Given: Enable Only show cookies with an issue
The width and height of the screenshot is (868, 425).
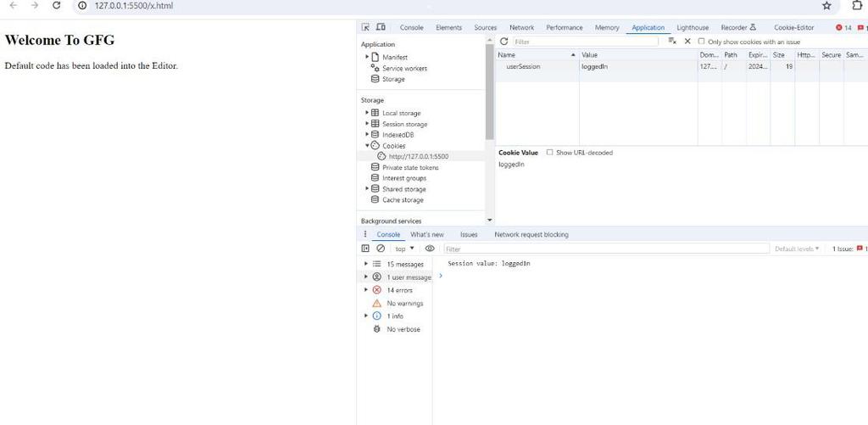Looking at the screenshot, I should (x=701, y=42).
